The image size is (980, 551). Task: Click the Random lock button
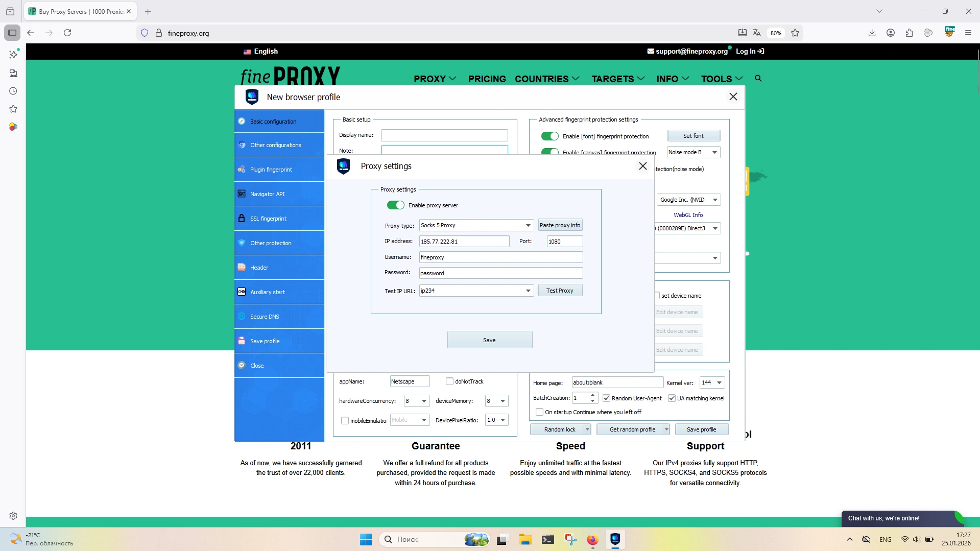click(x=560, y=429)
